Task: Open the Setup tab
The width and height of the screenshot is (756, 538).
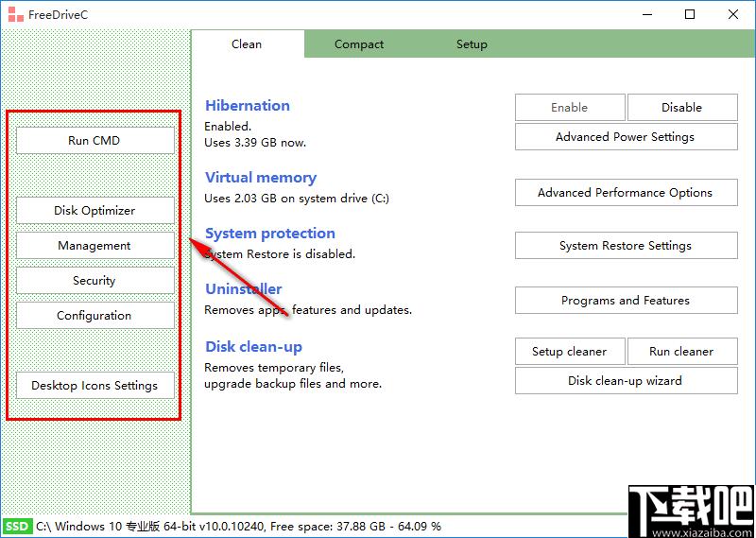Action: click(472, 43)
